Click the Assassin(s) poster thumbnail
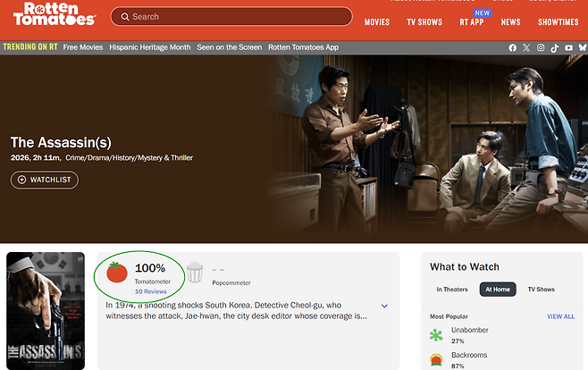This screenshot has height=370, width=588. 46,311
